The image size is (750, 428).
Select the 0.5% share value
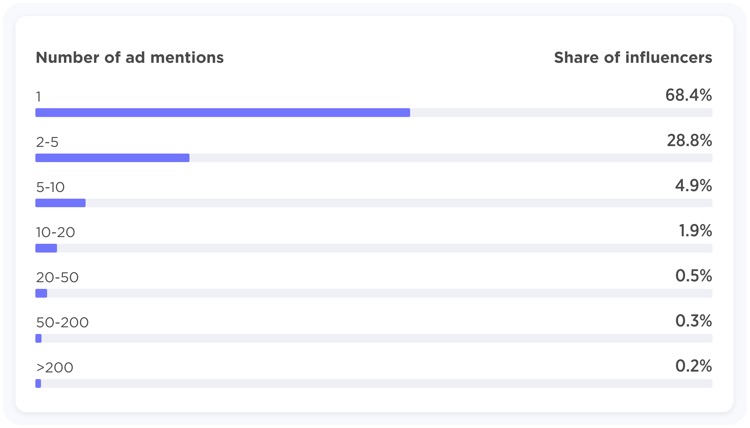pos(694,276)
